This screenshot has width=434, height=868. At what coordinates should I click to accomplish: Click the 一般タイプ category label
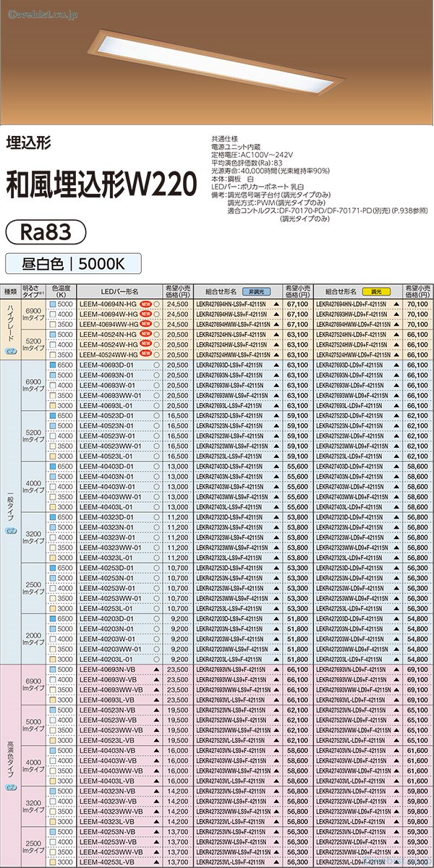10,505
